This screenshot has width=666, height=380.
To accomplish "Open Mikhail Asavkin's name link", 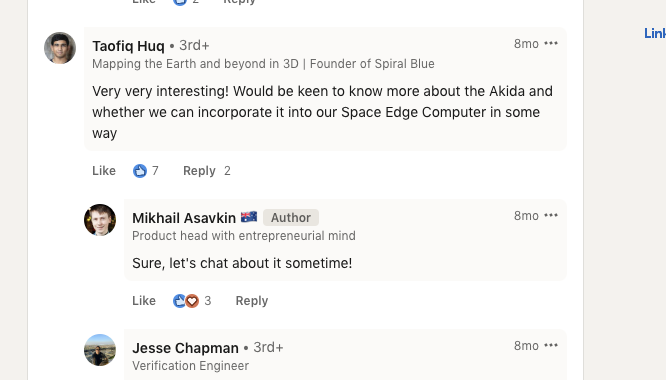I will tap(184, 218).
